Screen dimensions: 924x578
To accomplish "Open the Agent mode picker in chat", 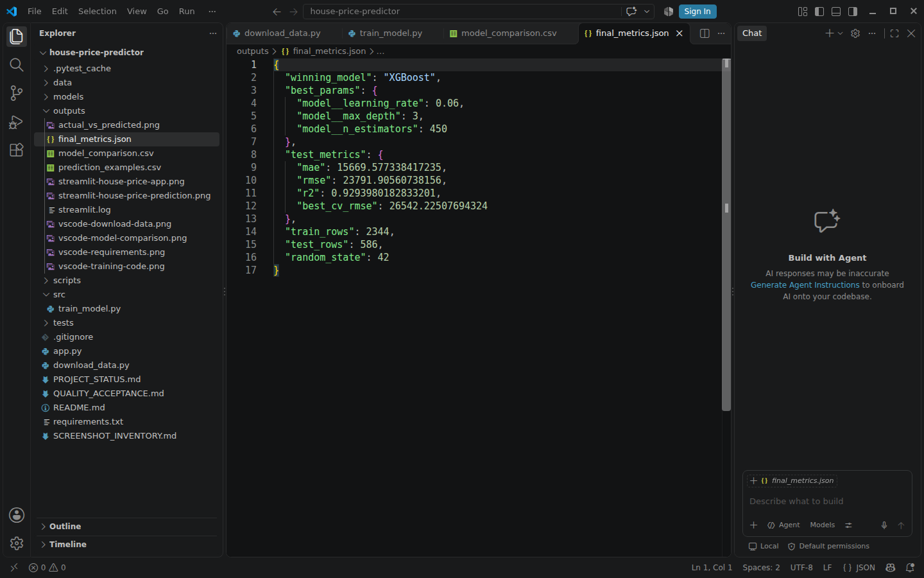I will (784, 525).
